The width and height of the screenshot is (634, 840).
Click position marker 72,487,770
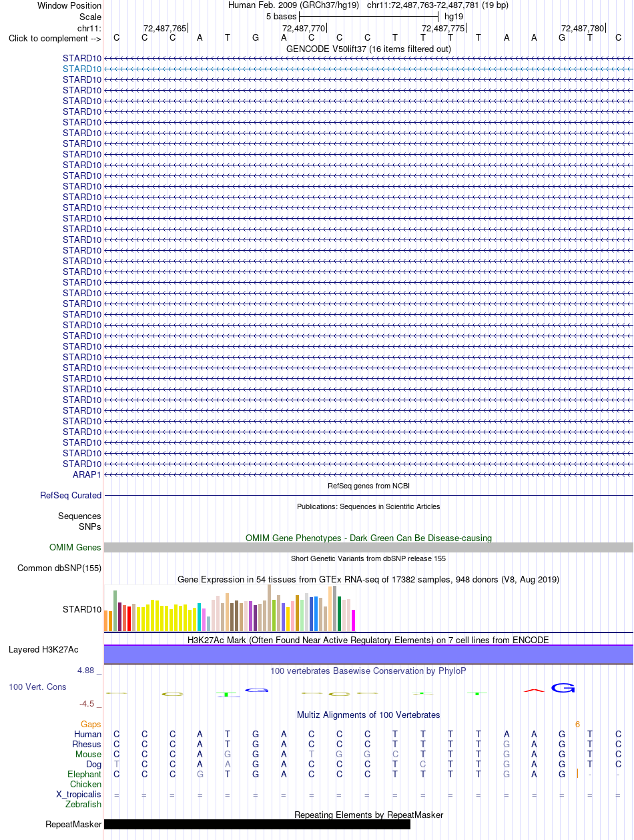[304, 28]
